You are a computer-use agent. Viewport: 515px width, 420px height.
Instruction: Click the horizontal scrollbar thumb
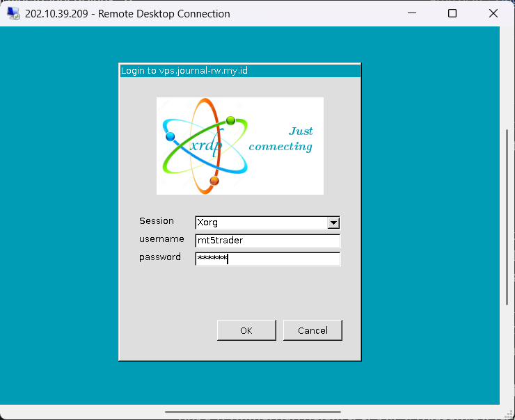[253, 412]
